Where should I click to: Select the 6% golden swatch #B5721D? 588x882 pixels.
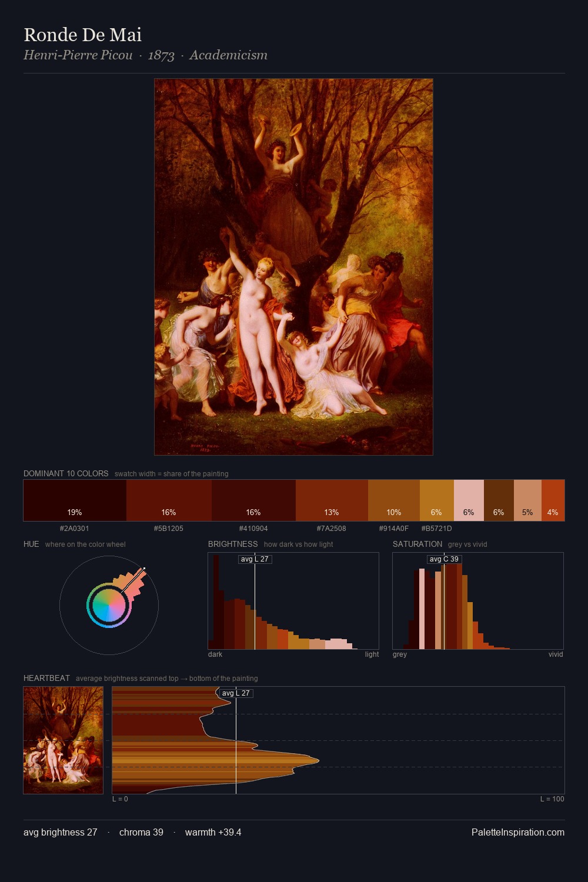point(437,500)
